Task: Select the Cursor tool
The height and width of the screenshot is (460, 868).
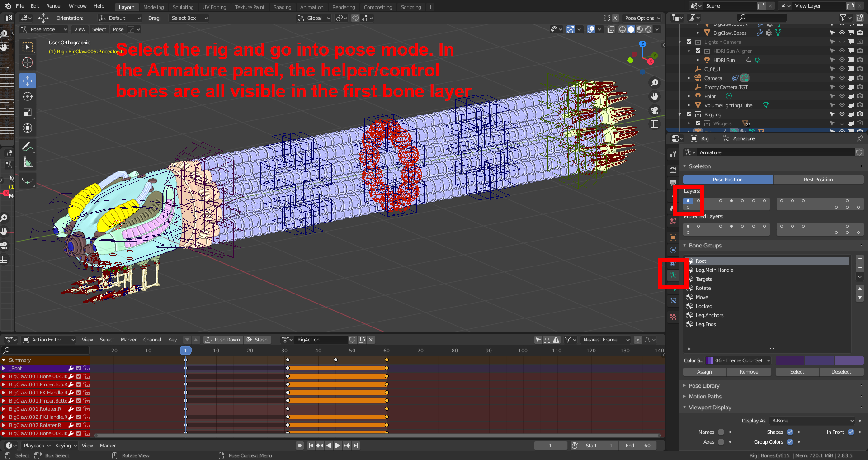Action: 28,63
